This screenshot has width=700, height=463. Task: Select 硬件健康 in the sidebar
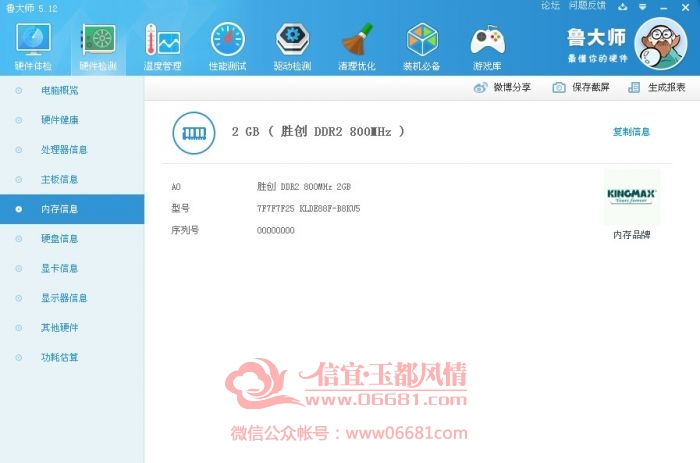(72, 120)
